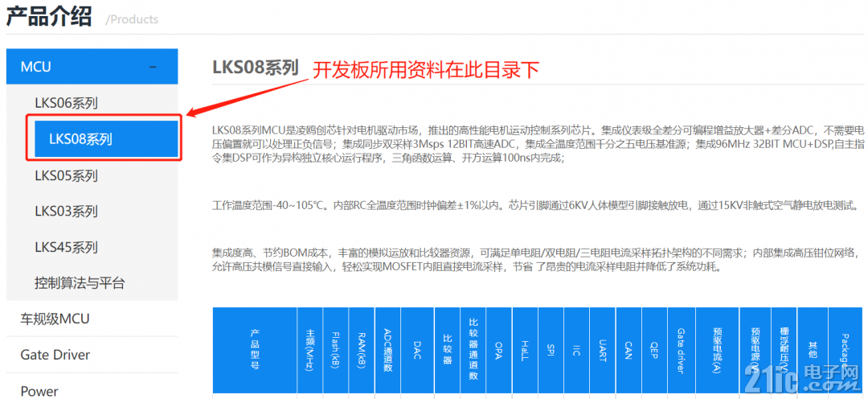
Task: Click the 产品介绍 page heading
Action: pyautogui.click(x=49, y=16)
